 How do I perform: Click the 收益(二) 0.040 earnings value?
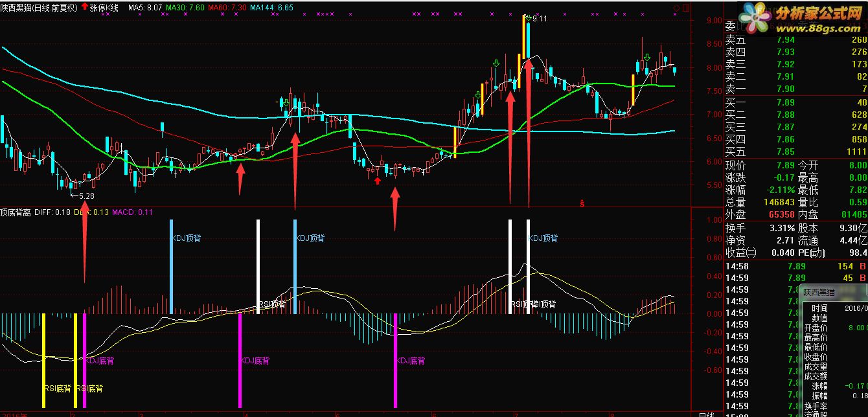tap(782, 253)
